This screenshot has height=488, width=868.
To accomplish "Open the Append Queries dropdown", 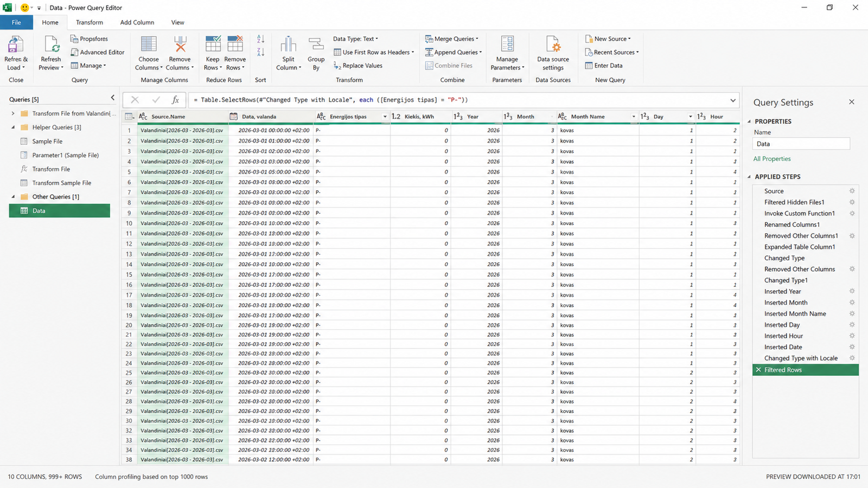I will 454,52.
